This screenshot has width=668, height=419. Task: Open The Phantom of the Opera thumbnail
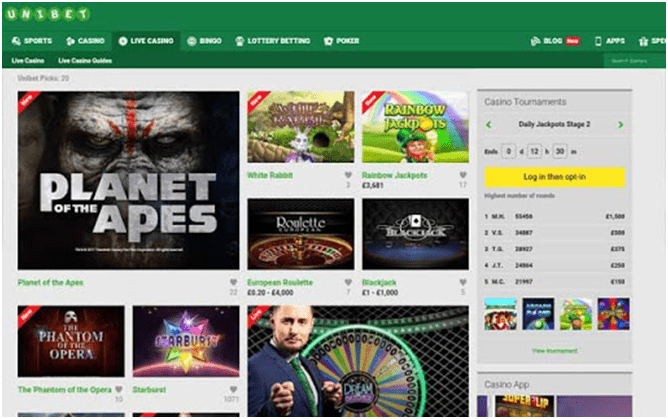click(x=71, y=341)
